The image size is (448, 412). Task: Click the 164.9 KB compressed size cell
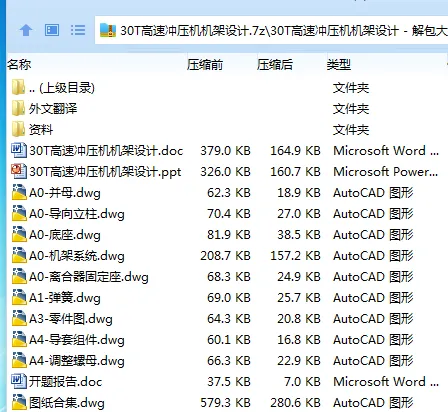click(x=295, y=151)
